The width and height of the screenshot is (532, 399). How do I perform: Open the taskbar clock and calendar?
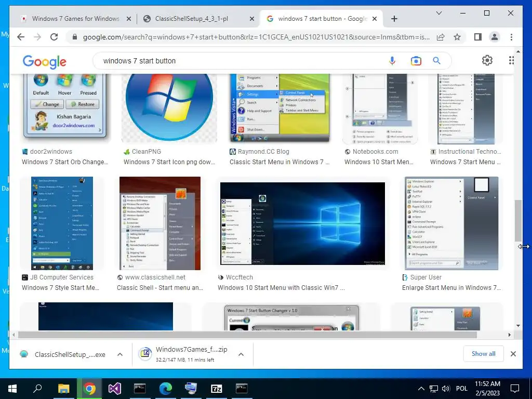click(487, 389)
